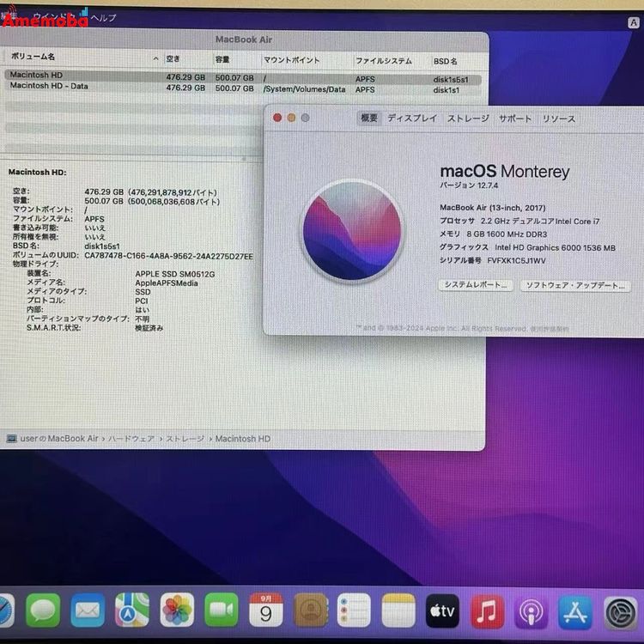Launch Apple TV from the Dock
This screenshot has width=644, height=644.
(442, 611)
